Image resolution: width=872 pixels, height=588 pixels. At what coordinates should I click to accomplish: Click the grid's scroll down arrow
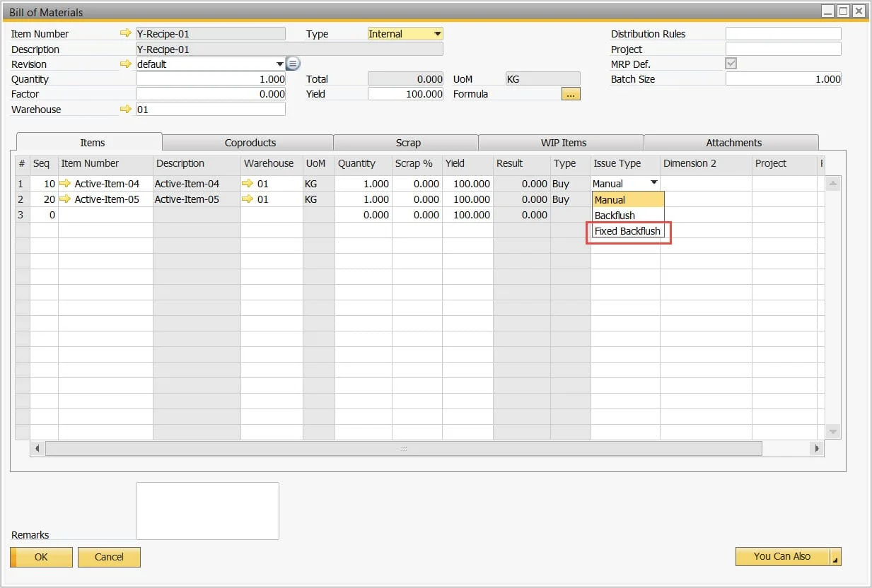(833, 431)
